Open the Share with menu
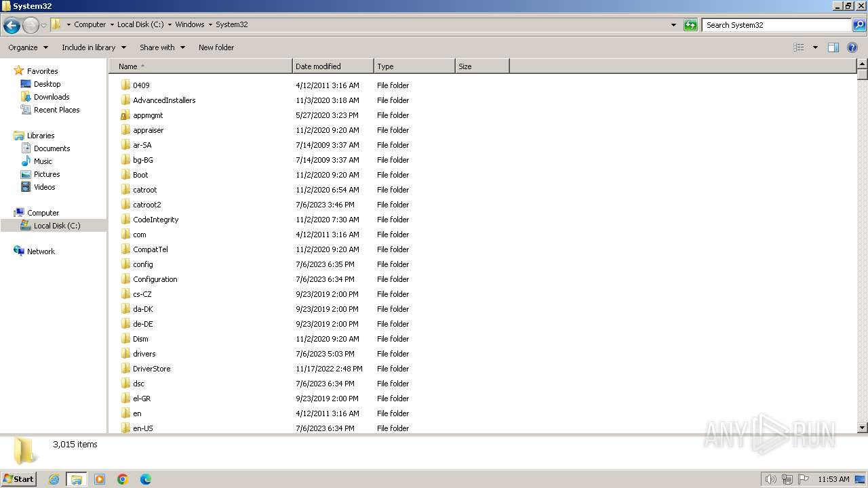Image resolution: width=868 pixels, height=488 pixels. point(162,47)
